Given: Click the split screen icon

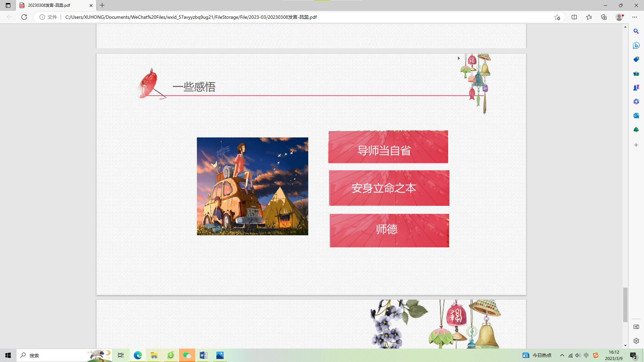Looking at the screenshot, I should [574, 17].
